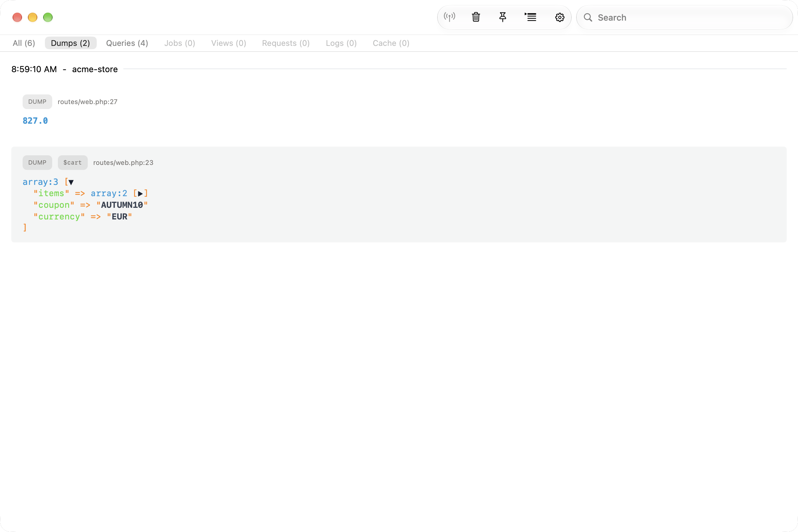Screen dimensions: 798x532
Task: Select the Logs (0) tab
Action: (x=341, y=43)
